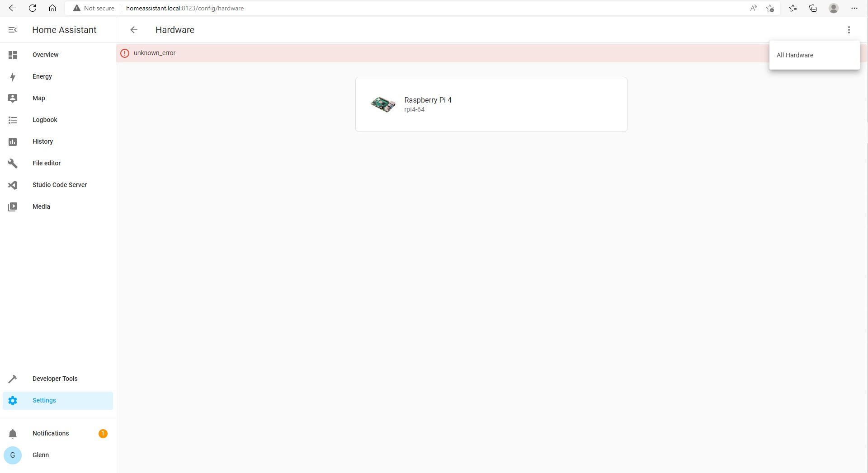Viewport: 868px width, 473px height.
Task: Open the browser favorites list icon
Action: [793, 8]
